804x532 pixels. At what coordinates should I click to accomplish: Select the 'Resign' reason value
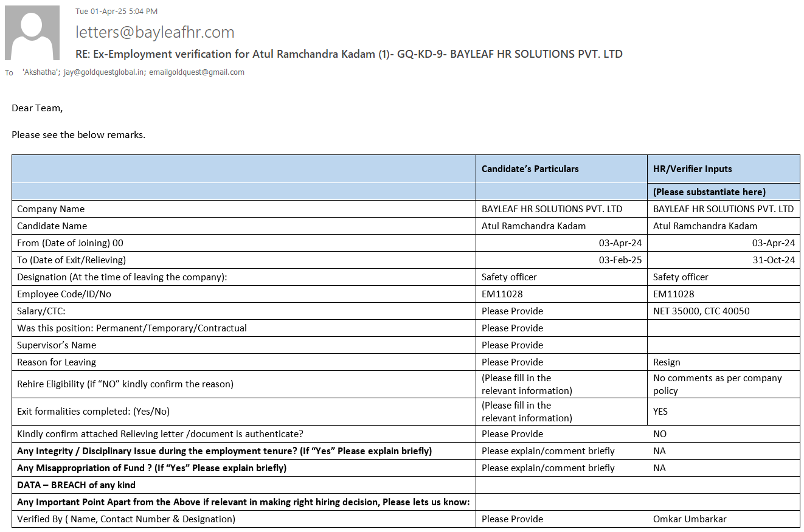tap(667, 362)
